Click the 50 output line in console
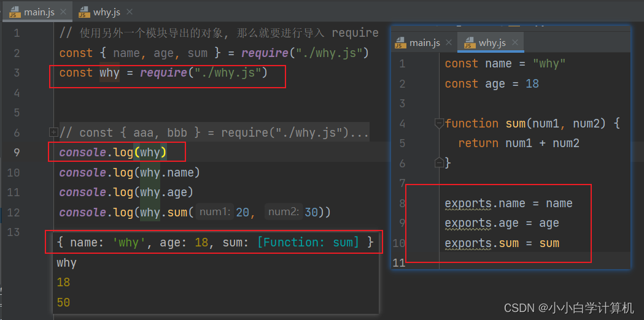 point(63,303)
